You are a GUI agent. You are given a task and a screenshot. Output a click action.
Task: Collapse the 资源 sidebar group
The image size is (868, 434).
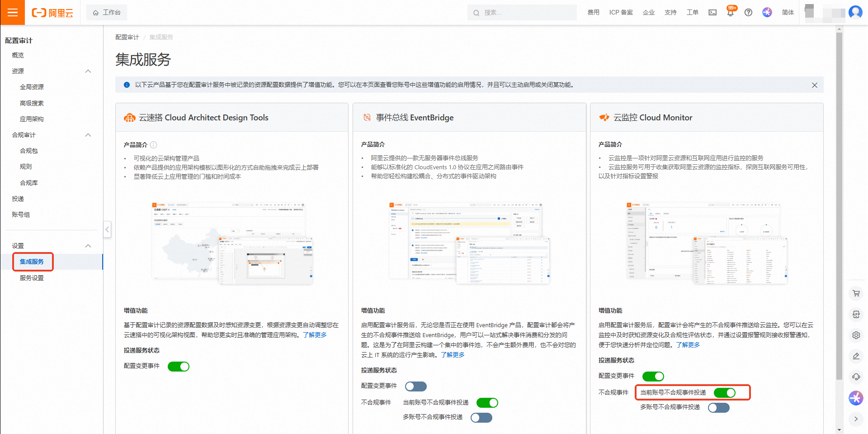point(88,71)
